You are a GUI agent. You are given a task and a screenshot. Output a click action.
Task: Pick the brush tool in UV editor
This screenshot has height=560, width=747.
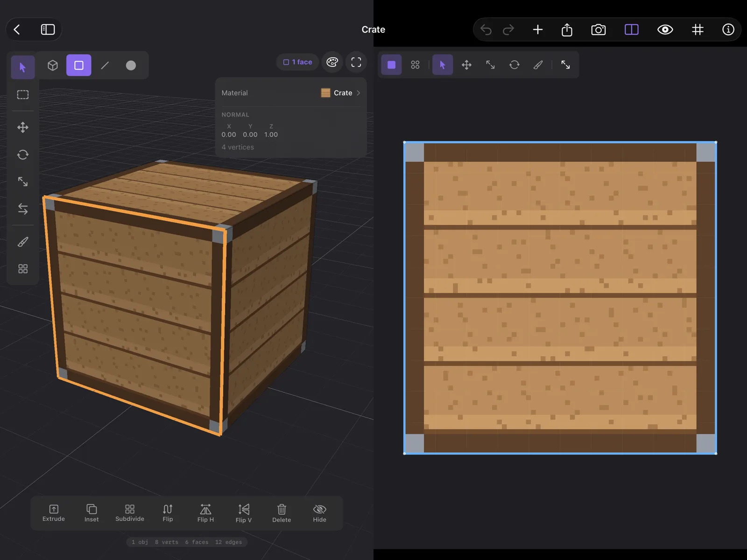(x=538, y=65)
